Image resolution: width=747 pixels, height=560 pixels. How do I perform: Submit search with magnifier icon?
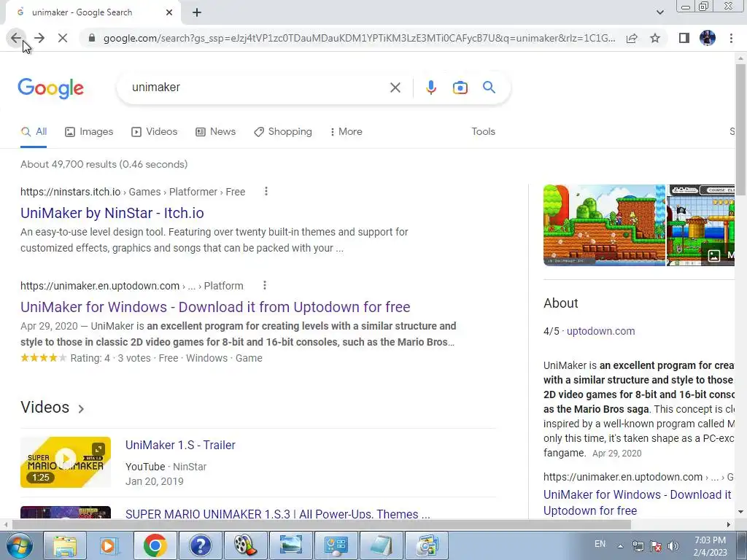489,87
